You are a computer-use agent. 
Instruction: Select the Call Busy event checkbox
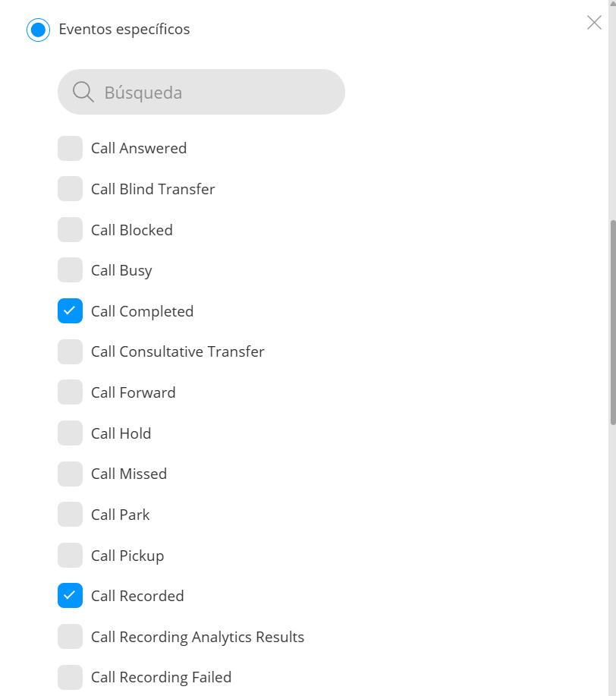[x=70, y=270]
